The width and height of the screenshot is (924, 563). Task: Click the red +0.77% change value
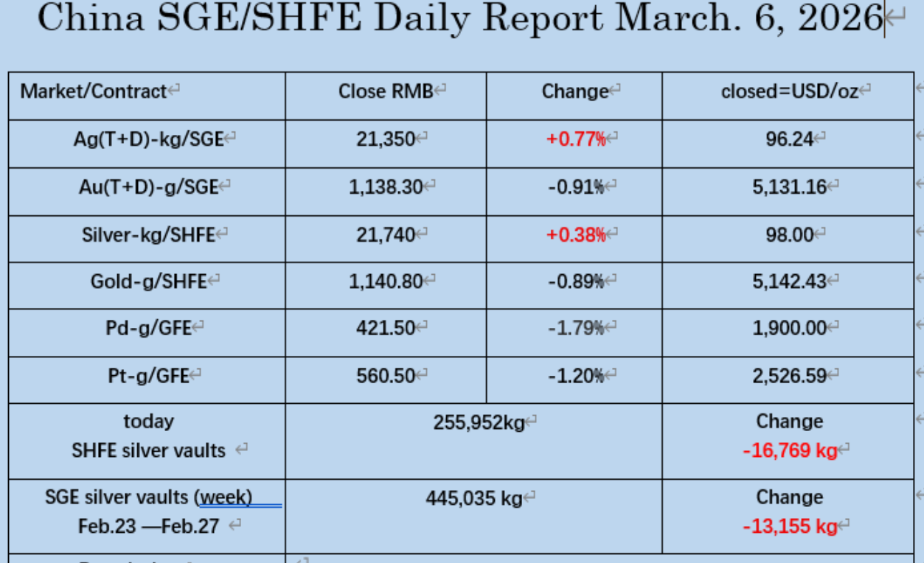[x=575, y=139]
